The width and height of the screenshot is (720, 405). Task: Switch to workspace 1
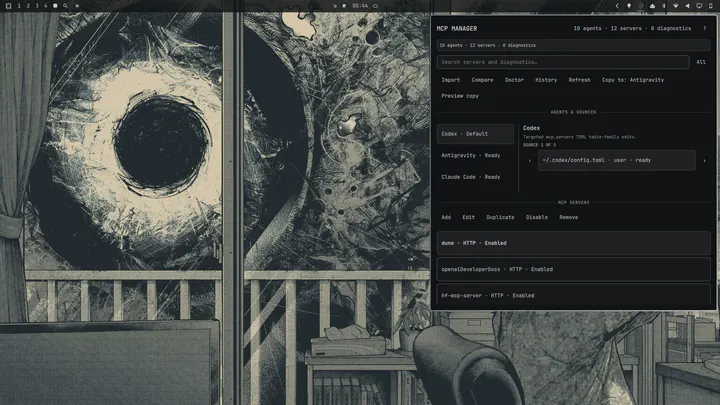click(x=19, y=6)
